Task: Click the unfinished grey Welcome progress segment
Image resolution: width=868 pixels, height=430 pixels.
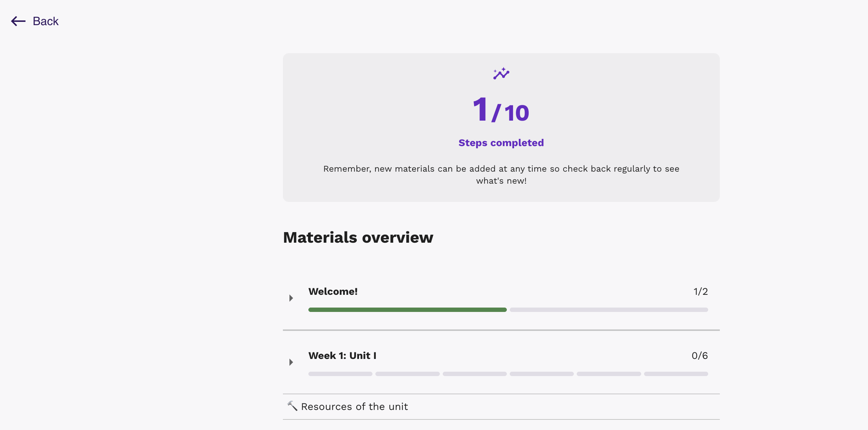Action: pos(609,310)
